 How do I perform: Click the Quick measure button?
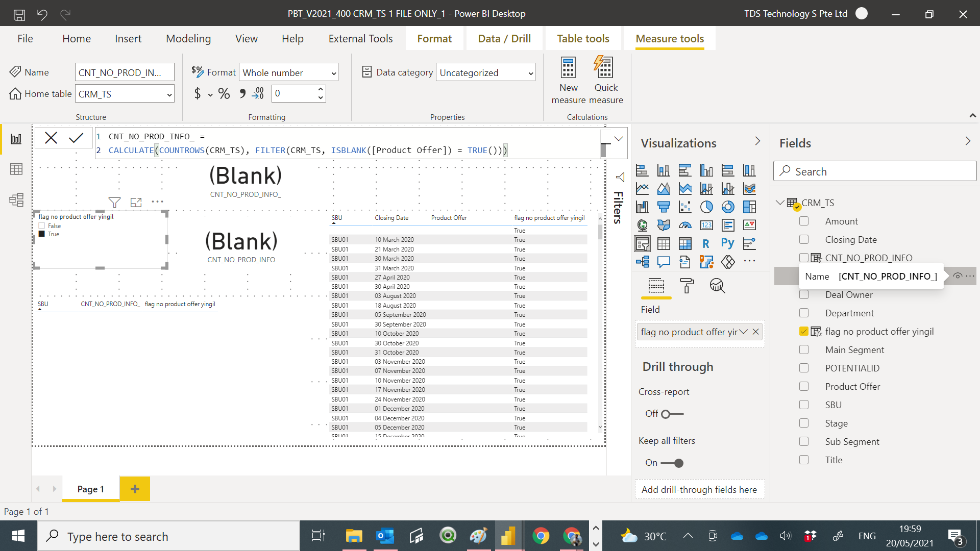(x=606, y=81)
